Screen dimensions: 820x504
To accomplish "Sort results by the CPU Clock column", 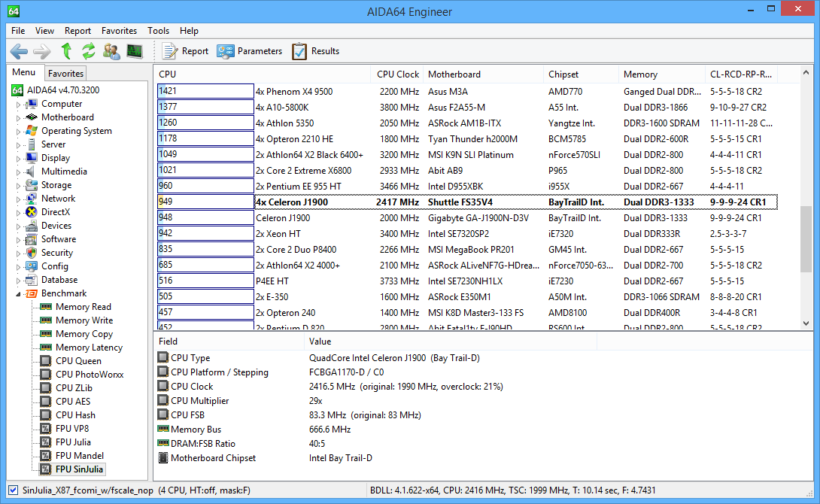I will [397, 74].
